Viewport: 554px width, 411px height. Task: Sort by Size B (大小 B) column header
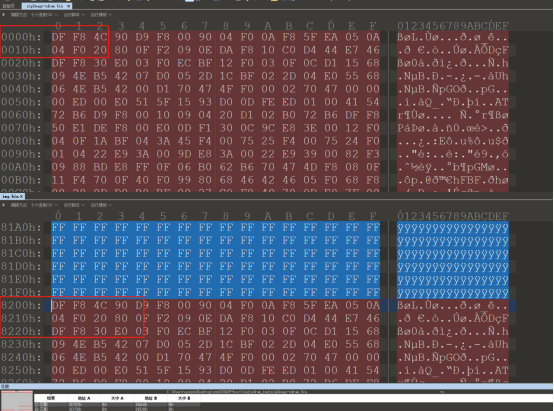pos(184,398)
